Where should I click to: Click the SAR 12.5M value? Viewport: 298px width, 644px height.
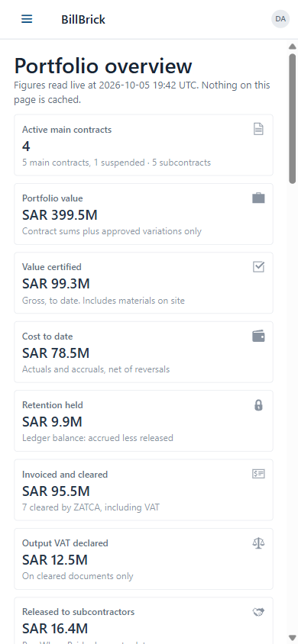click(55, 560)
